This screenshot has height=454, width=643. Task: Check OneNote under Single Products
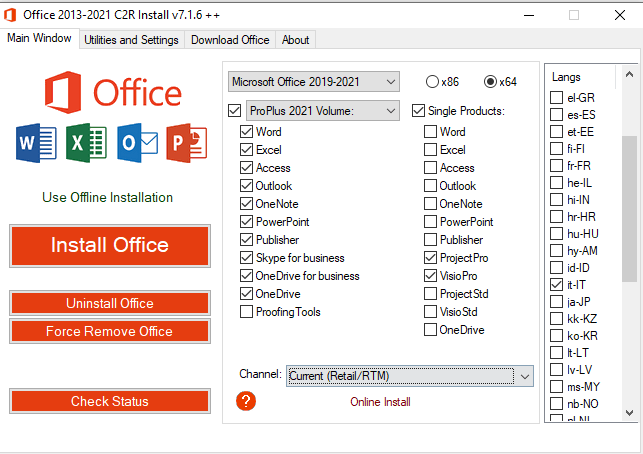pyautogui.click(x=430, y=204)
